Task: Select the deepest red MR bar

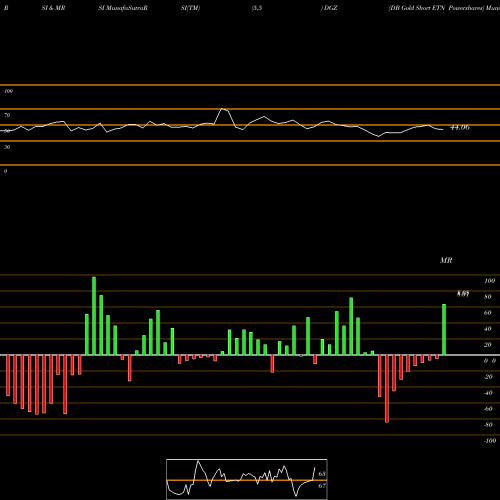Action: tap(387, 389)
